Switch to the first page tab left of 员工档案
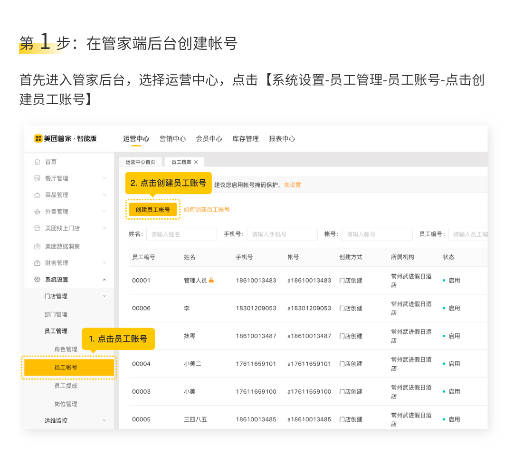The image size is (513, 453). tap(140, 162)
